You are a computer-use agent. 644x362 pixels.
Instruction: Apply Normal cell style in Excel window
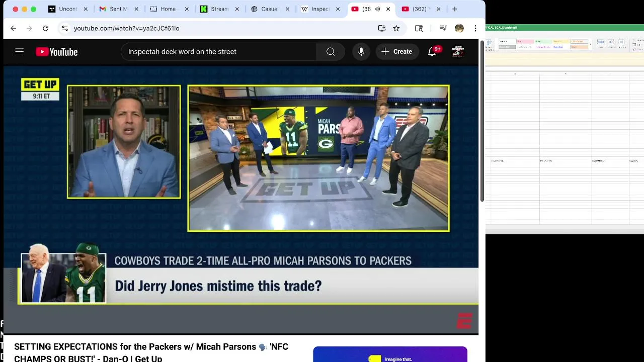click(x=508, y=41)
